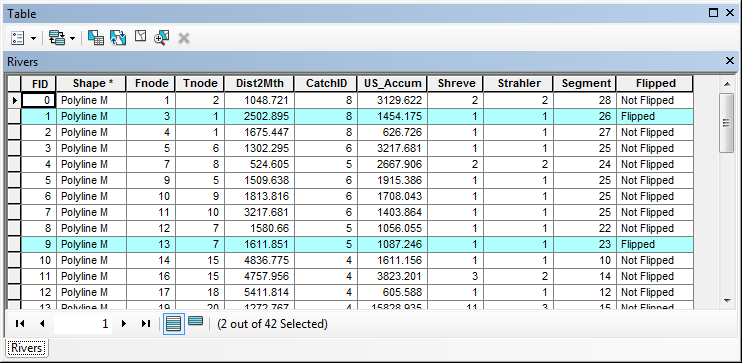Screen dimensions: 742x363
Task: Click the '2 out of 42 Selected' status text
Action: coord(272,324)
